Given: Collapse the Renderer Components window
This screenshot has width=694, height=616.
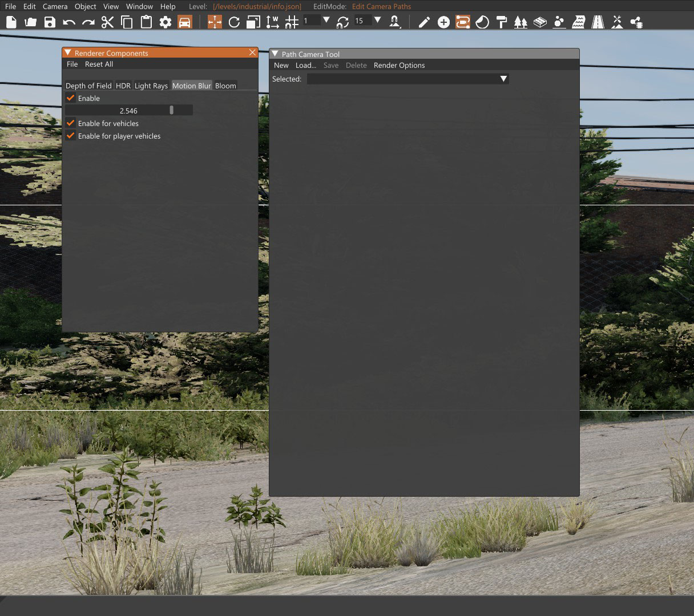Looking at the screenshot, I should click(x=68, y=52).
